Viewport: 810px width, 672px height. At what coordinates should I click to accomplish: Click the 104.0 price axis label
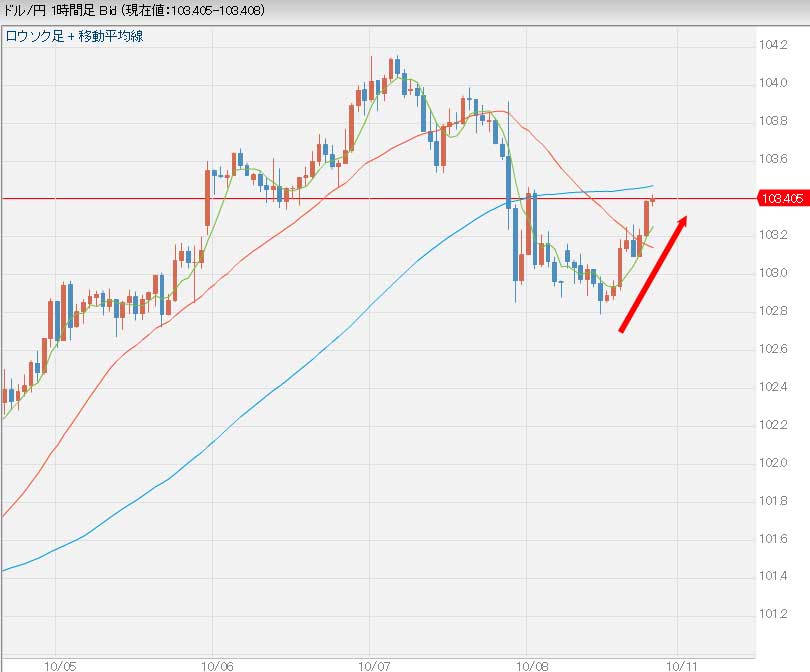click(773, 83)
